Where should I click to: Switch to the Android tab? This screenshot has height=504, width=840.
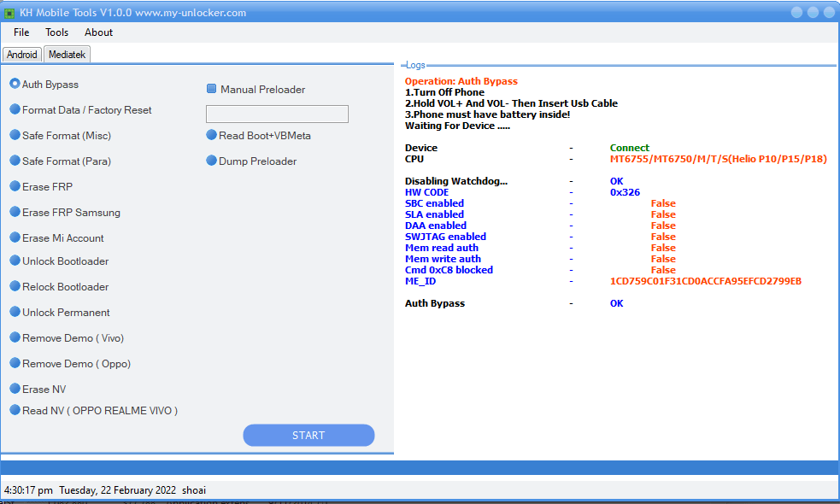tap(21, 54)
